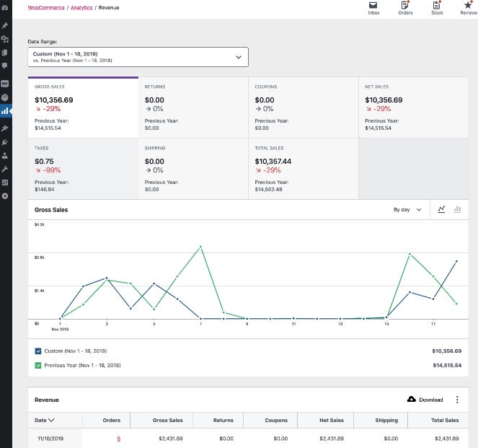
Task: Select the Coupons summary tab
Action: click(x=304, y=107)
